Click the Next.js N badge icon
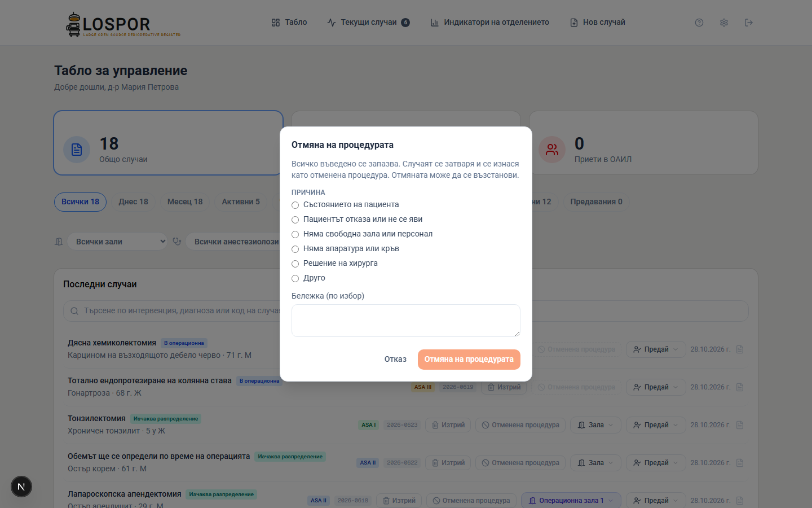 point(21,487)
